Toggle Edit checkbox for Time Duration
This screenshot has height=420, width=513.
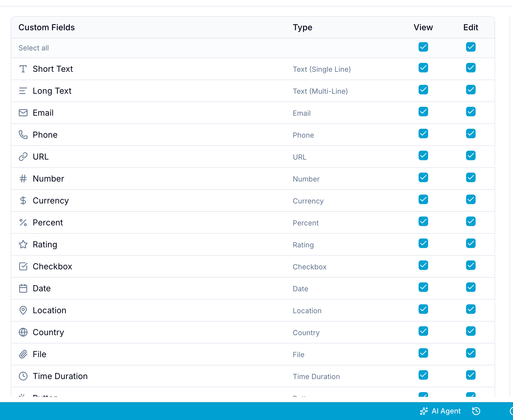(x=471, y=375)
